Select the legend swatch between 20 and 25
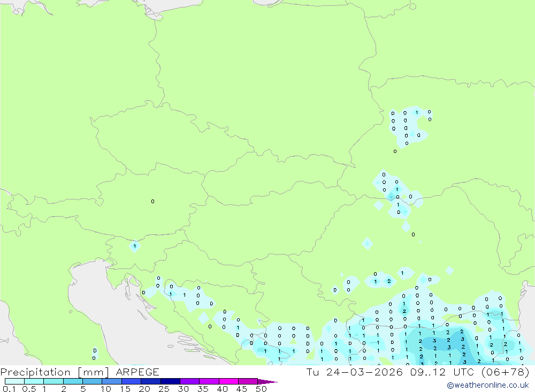Screen dimensions: 535x392 [x=151, y=381]
